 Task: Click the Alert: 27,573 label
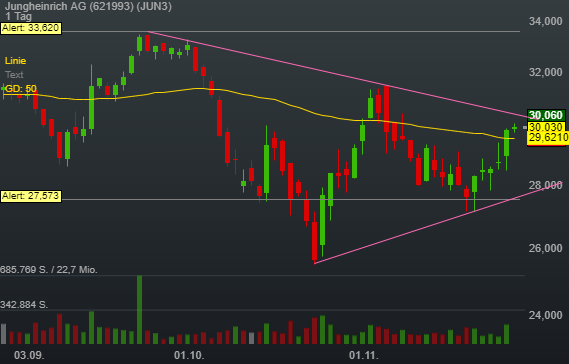[31, 196]
